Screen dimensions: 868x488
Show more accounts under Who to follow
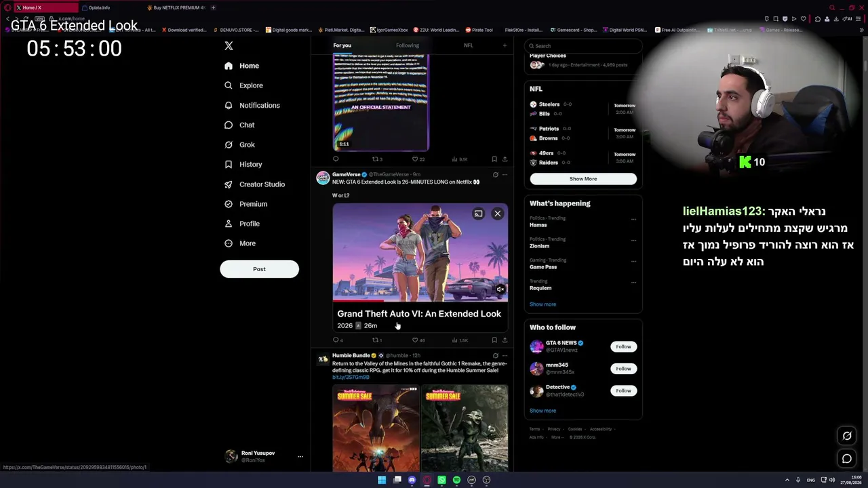click(542, 411)
